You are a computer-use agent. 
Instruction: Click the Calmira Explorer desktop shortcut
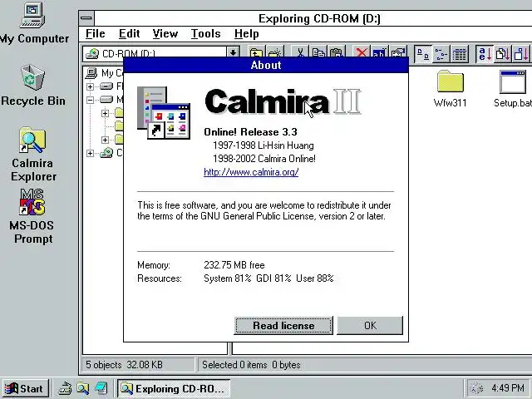tap(32, 155)
